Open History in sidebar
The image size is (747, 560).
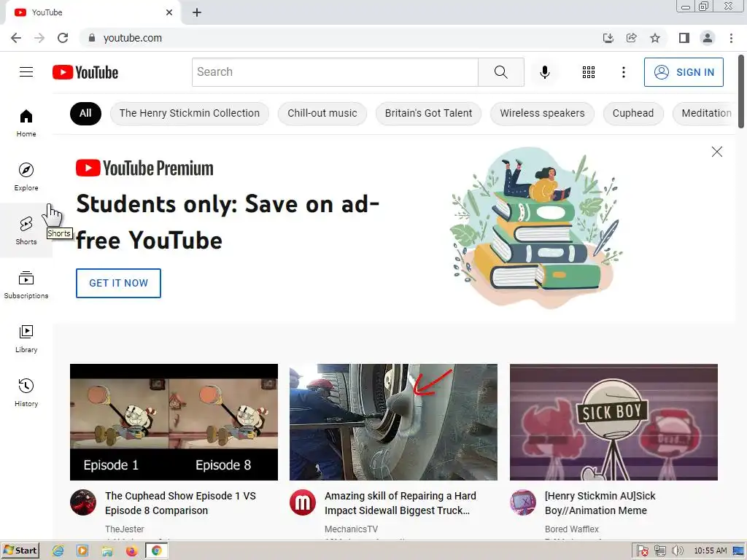point(26,392)
